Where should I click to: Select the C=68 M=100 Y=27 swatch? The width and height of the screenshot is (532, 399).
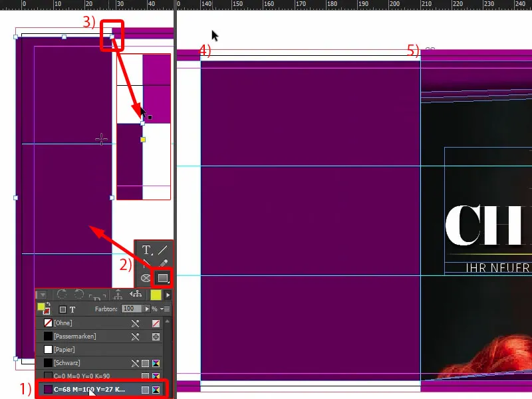pyautogui.click(x=102, y=390)
